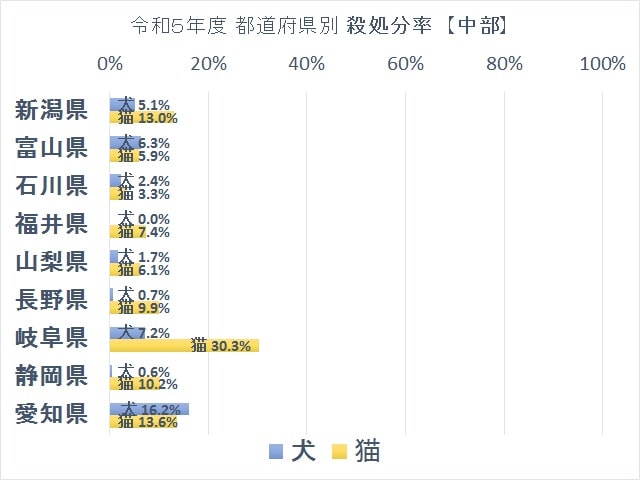The height and width of the screenshot is (480, 640).
Task: Click the yellow 猫 legend swatch
Action: point(340,452)
